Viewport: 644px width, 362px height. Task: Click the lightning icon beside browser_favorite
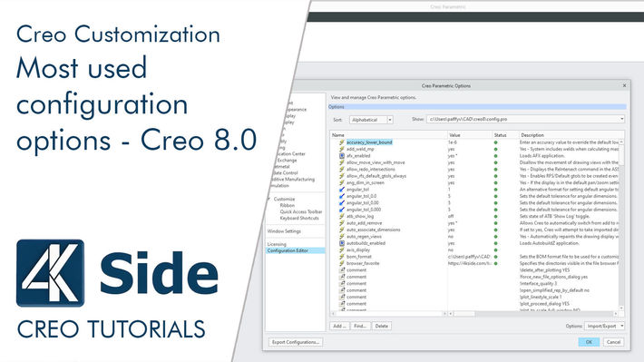(341, 263)
